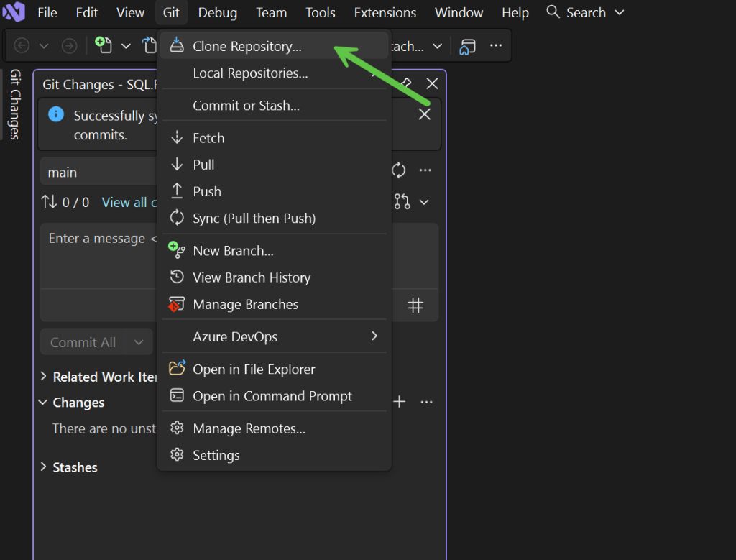Click the Navigate Backward toolbar icon
Screen dimensions: 736x560
22,46
